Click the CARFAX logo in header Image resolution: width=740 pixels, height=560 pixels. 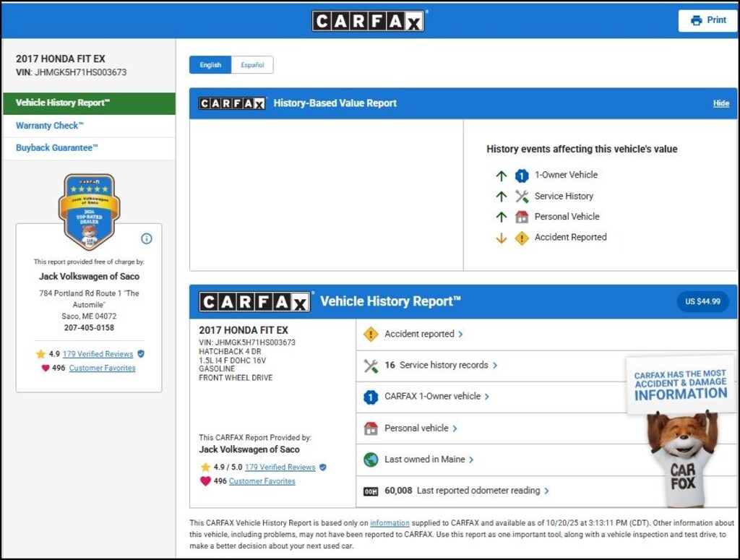tap(369, 21)
